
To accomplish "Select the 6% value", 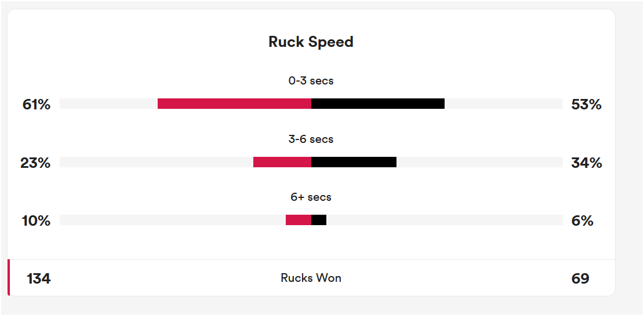I will pyautogui.click(x=582, y=221).
